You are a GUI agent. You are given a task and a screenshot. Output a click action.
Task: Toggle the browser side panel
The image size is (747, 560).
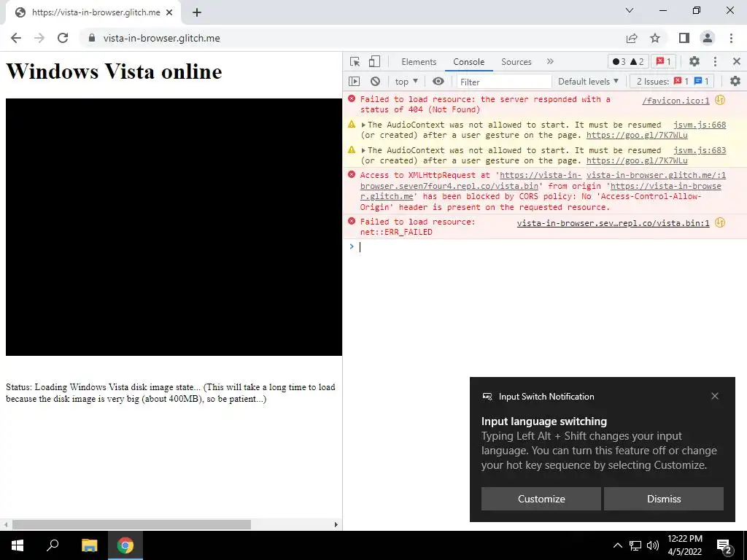coord(684,38)
